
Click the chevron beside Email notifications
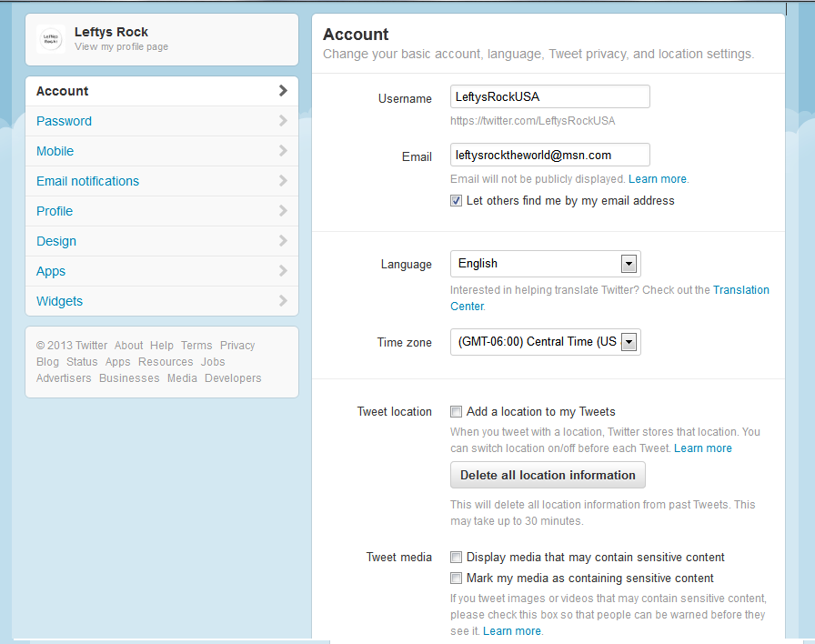[x=283, y=181]
